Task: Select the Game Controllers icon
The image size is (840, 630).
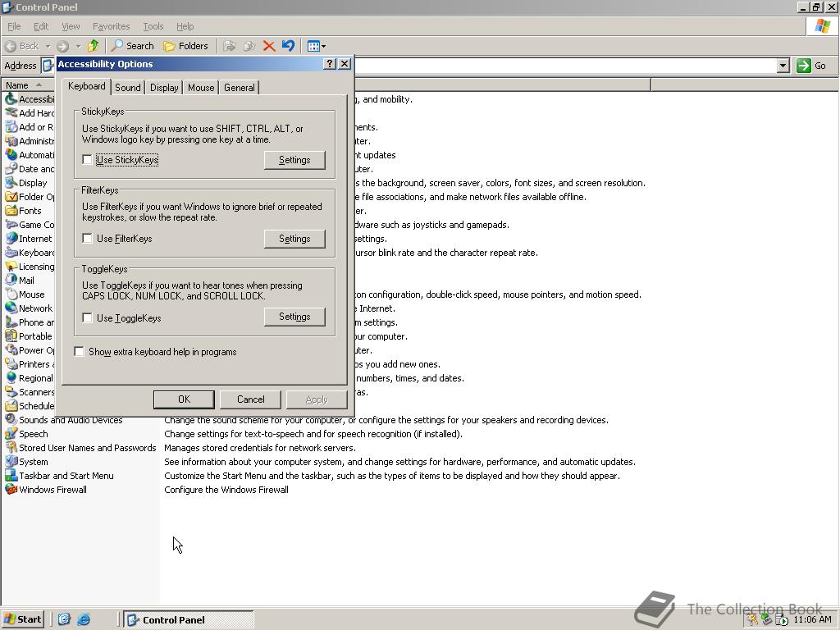Action: point(11,224)
